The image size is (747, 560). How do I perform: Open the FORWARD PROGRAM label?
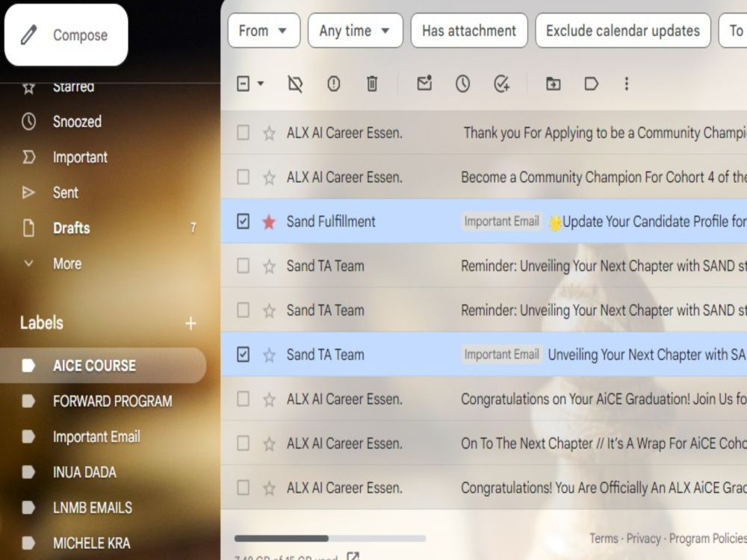113,402
